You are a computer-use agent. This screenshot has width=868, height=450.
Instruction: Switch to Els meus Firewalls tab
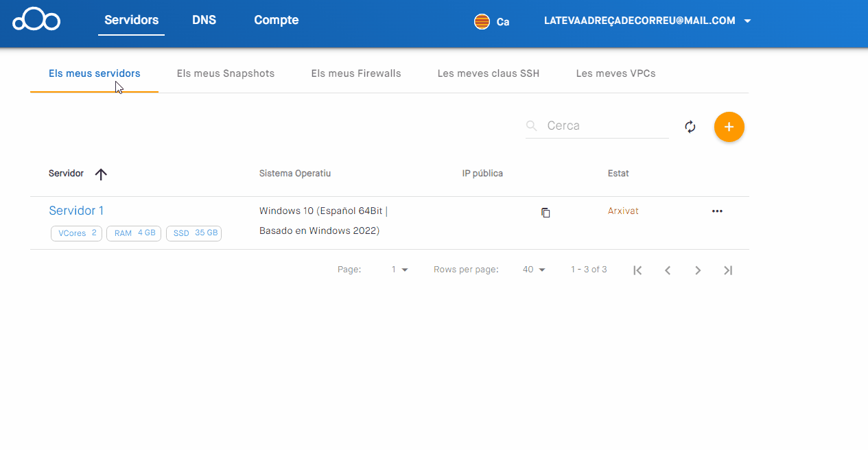pyautogui.click(x=355, y=73)
